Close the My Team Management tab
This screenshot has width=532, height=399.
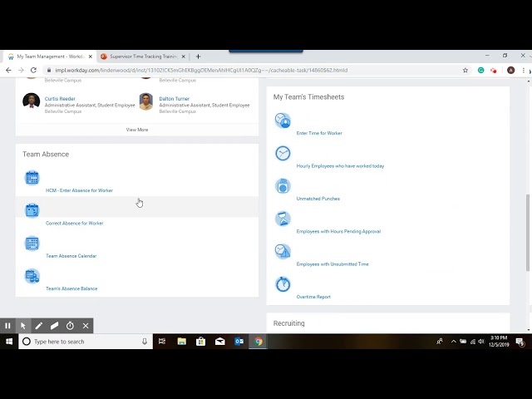[91, 57]
